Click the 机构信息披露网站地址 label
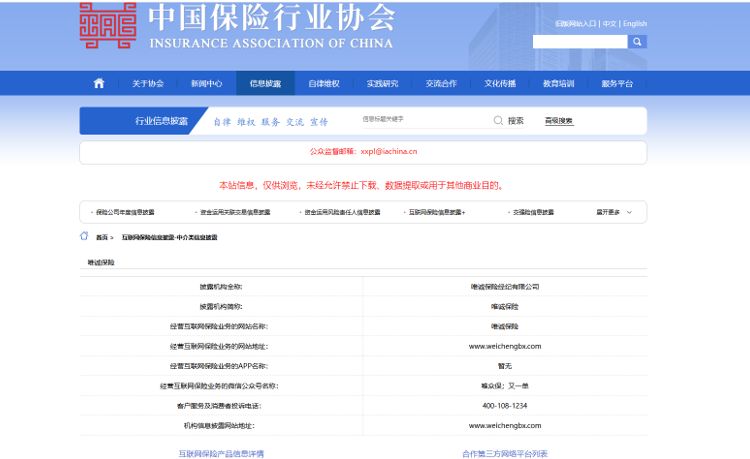Image resolution: width=750 pixels, height=459 pixels. tap(220, 426)
